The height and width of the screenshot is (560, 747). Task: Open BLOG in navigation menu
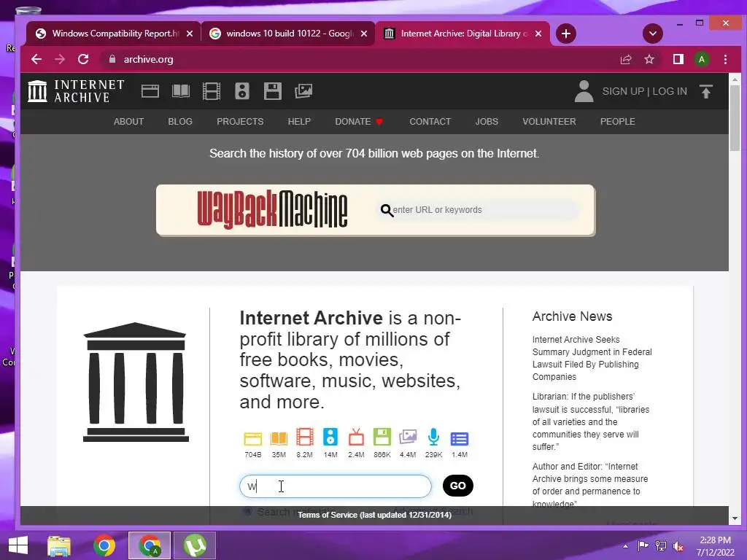click(x=180, y=122)
